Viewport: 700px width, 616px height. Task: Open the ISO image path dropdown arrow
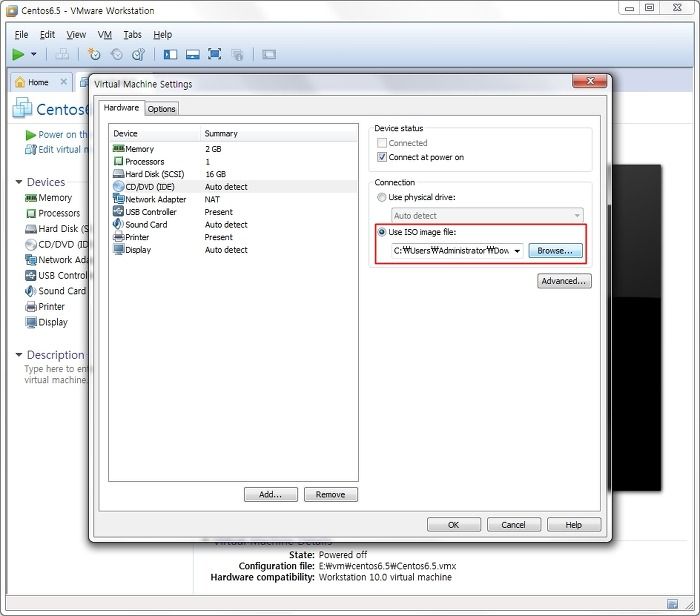pyautogui.click(x=517, y=251)
